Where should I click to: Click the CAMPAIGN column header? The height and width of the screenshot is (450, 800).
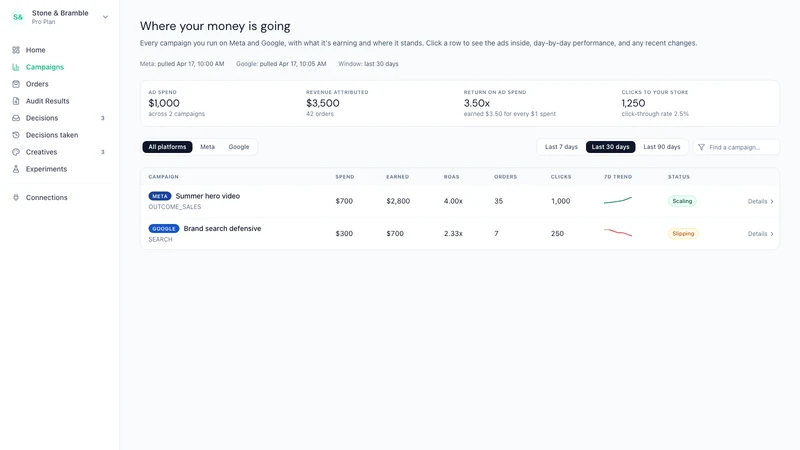click(164, 177)
